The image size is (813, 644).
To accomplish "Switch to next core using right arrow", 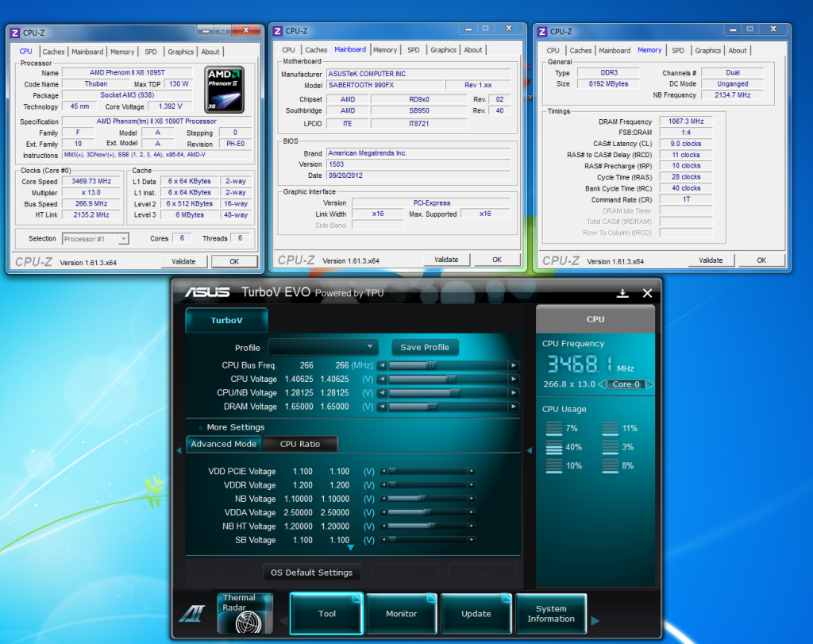I will pyautogui.click(x=650, y=384).
